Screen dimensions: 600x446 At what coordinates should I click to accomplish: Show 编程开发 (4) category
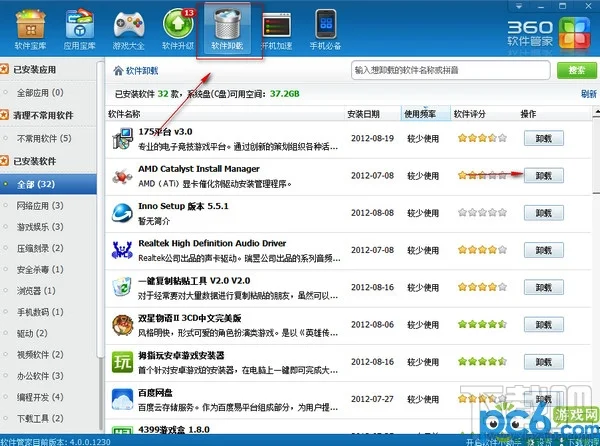click(x=40, y=397)
